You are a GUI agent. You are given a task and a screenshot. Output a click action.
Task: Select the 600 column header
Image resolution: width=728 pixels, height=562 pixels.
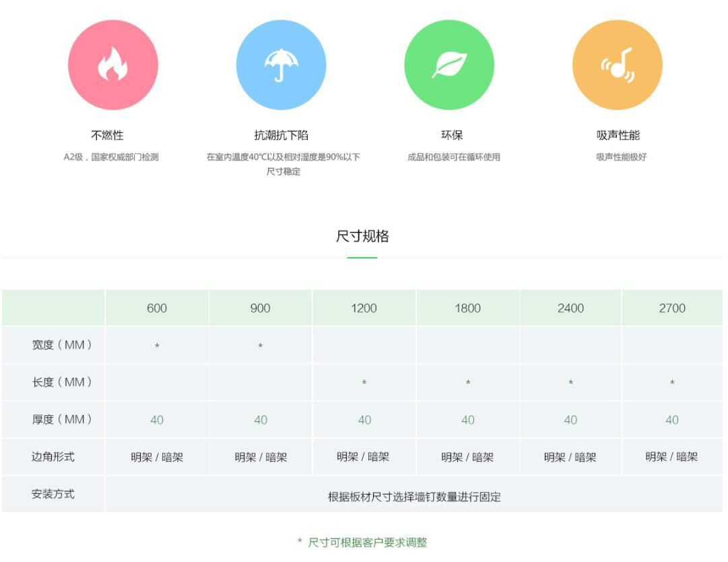tap(157, 309)
